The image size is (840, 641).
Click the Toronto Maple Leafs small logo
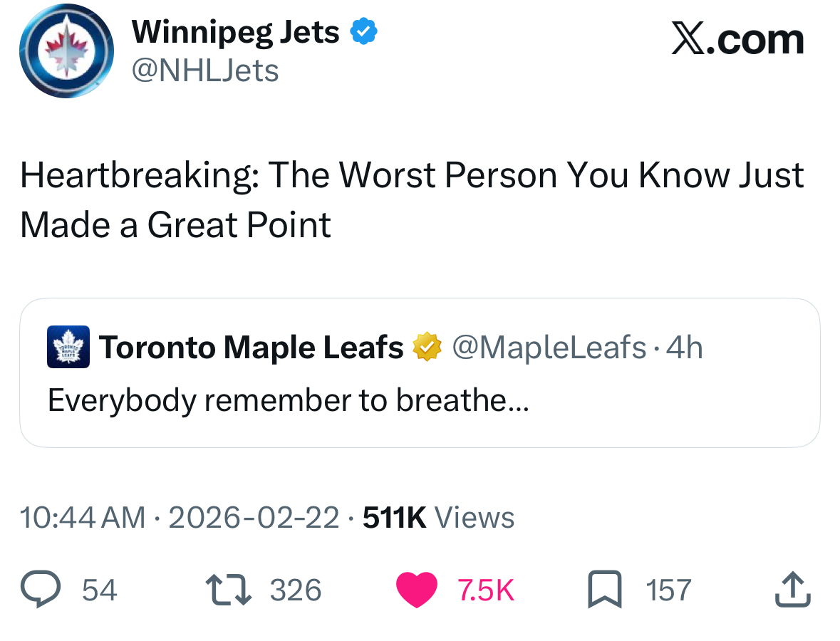coord(68,347)
